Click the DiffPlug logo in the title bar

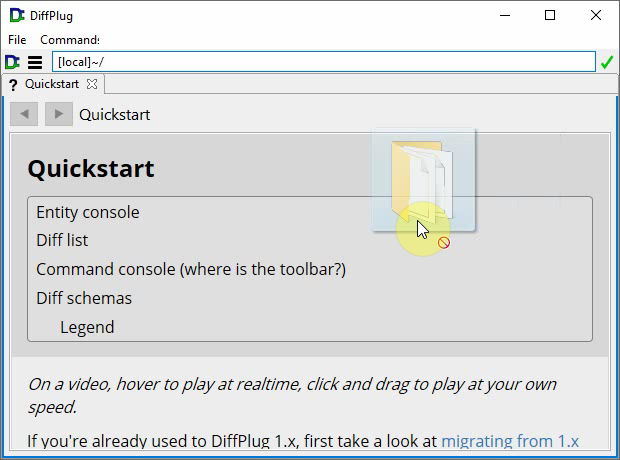pyautogui.click(x=15, y=15)
